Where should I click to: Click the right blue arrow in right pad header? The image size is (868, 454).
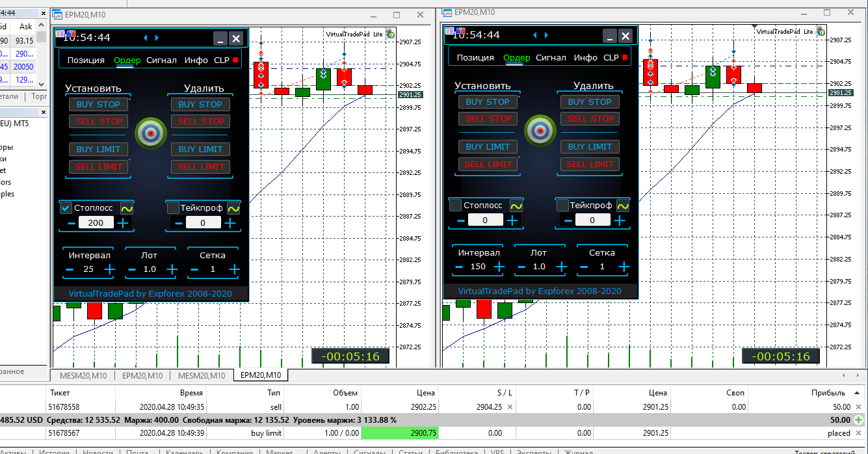pos(547,35)
